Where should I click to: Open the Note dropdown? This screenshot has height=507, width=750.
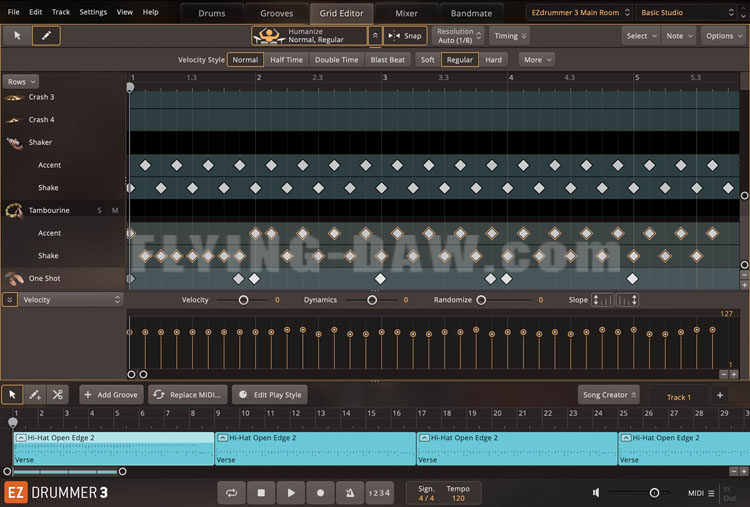(x=679, y=36)
